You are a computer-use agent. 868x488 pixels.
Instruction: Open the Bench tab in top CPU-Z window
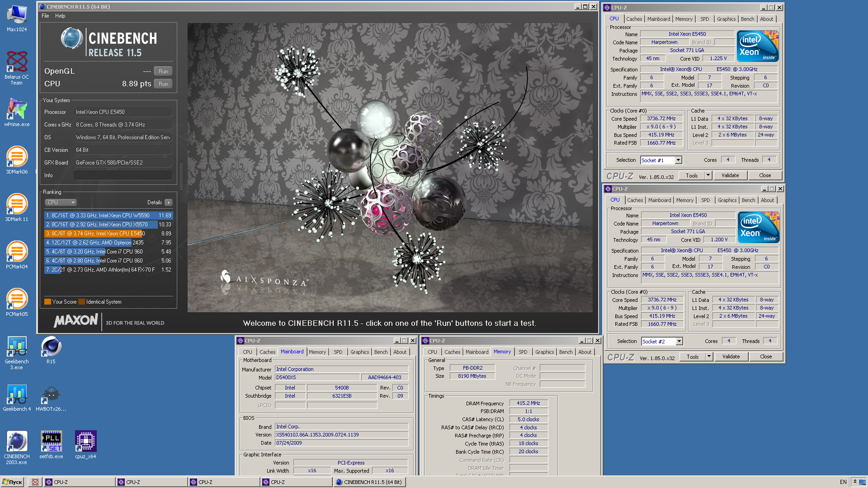click(747, 19)
